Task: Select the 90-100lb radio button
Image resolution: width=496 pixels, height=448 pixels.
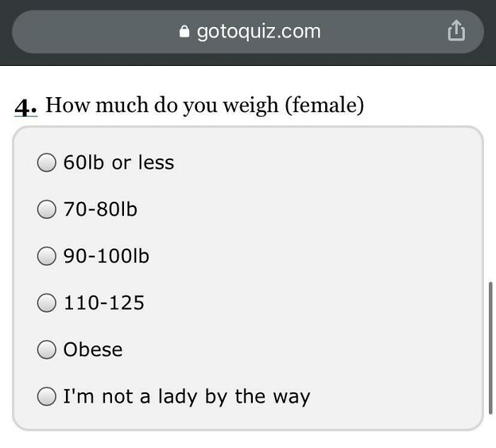Action: (47, 257)
